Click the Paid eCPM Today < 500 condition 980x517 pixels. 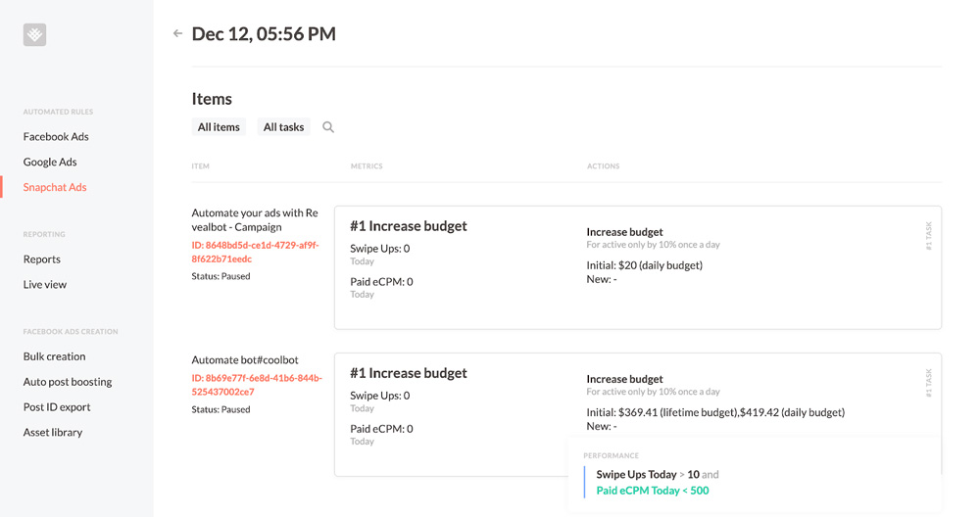tap(652, 491)
